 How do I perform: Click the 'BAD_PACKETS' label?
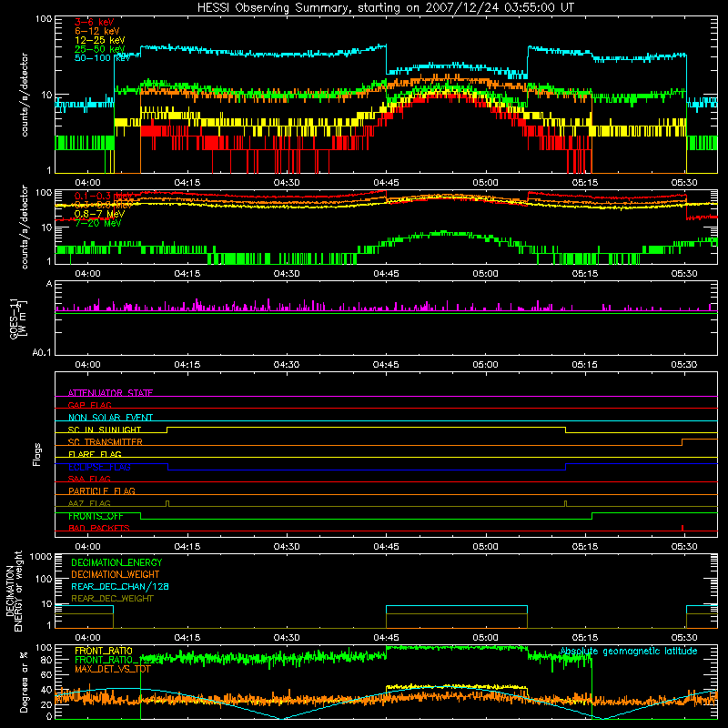[x=99, y=528]
